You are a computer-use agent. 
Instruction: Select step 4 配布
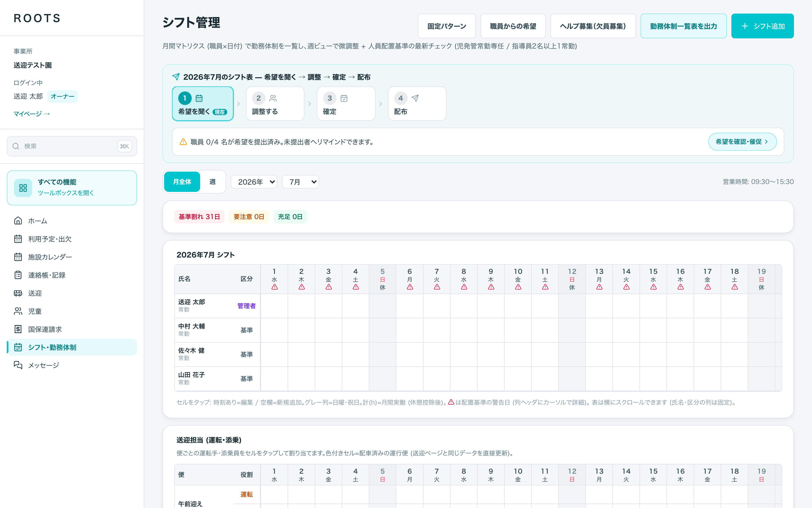[417, 104]
